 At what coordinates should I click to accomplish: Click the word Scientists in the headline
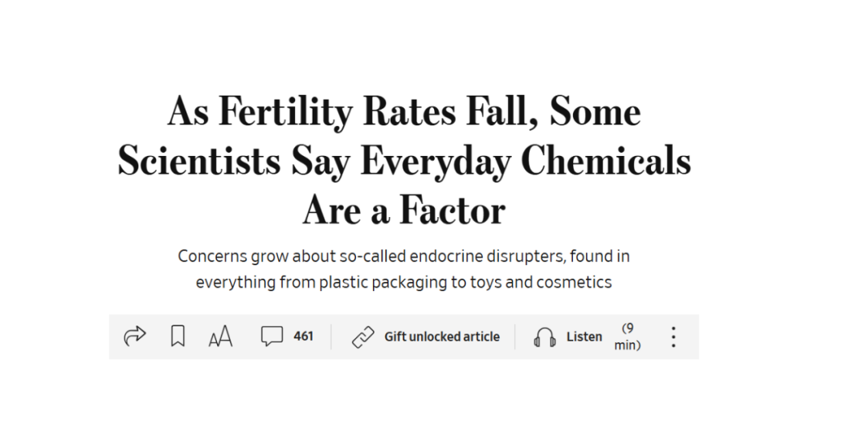coord(199,162)
